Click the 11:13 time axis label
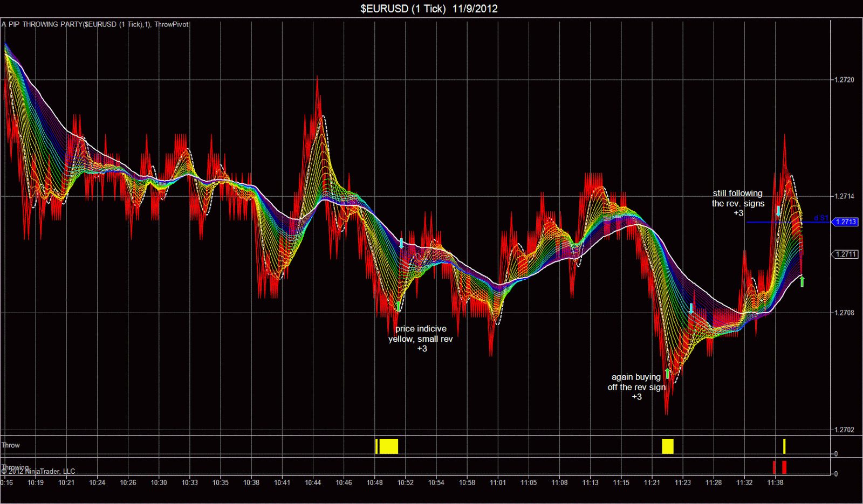 pyautogui.click(x=590, y=482)
